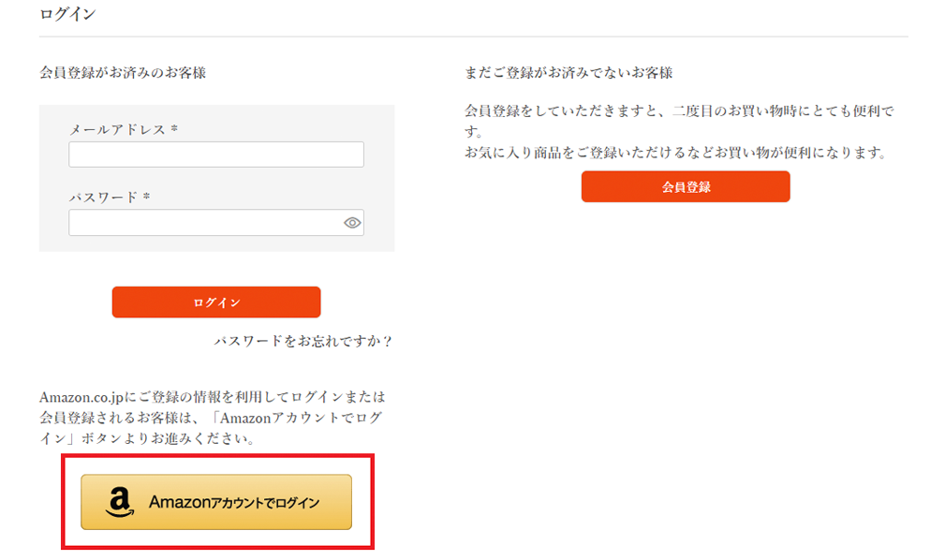This screenshot has height=560, width=930.
Task: Click the メールアドレス input field
Action: [215, 155]
